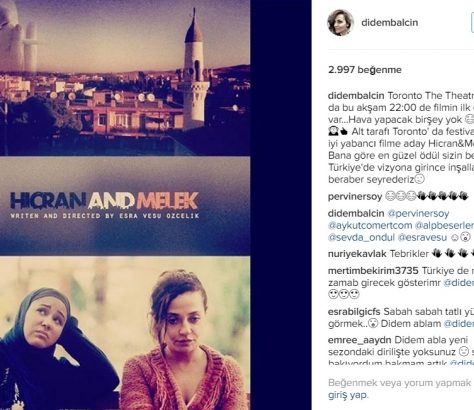Open the Hicran and Melek poster image

point(125,205)
